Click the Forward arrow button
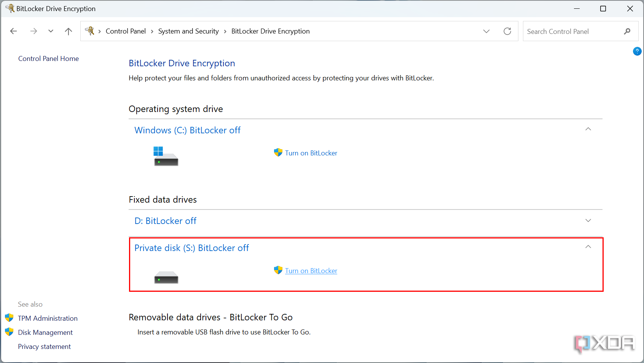This screenshot has height=363, width=644. click(x=33, y=31)
